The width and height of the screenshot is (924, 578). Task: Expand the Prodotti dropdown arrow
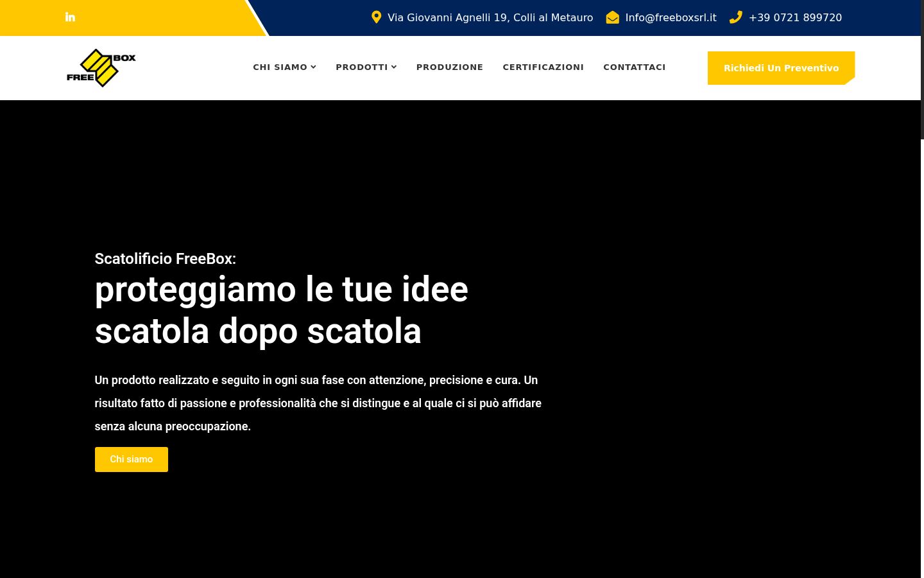coord(394,67)
